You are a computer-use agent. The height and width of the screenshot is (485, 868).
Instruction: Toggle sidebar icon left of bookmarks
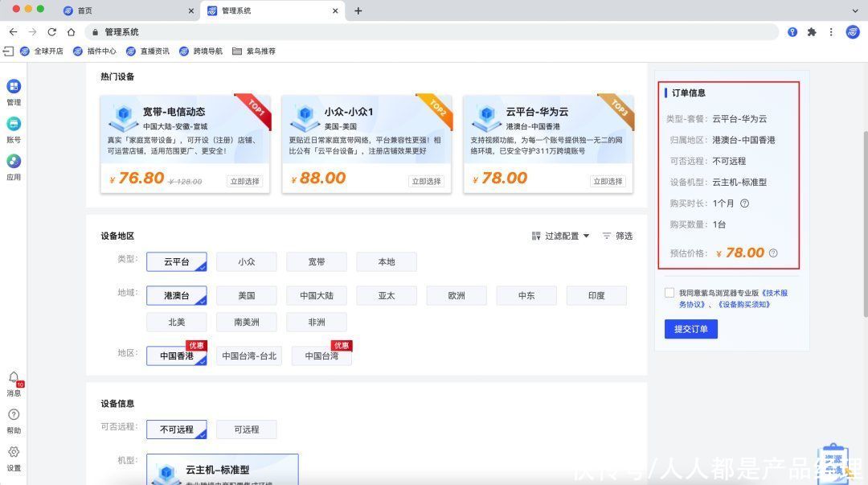[x=8, y=51]
